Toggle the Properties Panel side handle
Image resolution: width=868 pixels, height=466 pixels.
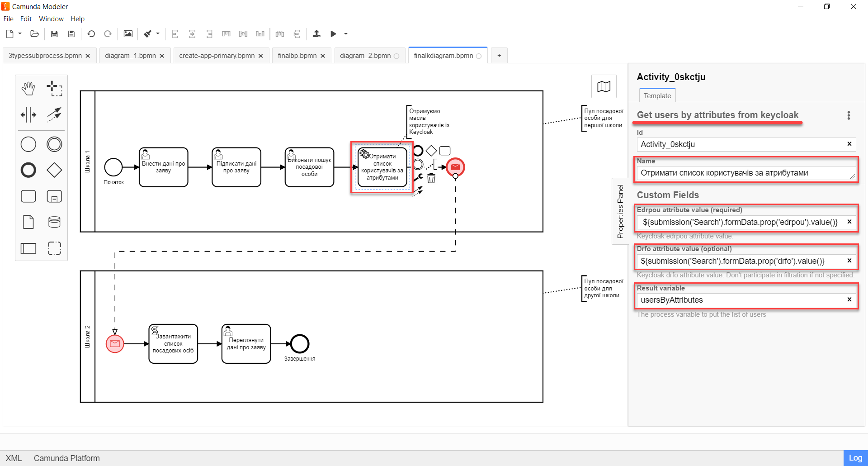tap(620, 211)
